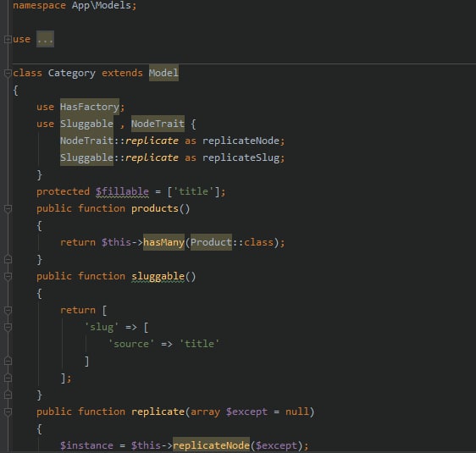Click Product in Product::class
The width and height of the screenshot is (476, 453).
tap(211, 242)
